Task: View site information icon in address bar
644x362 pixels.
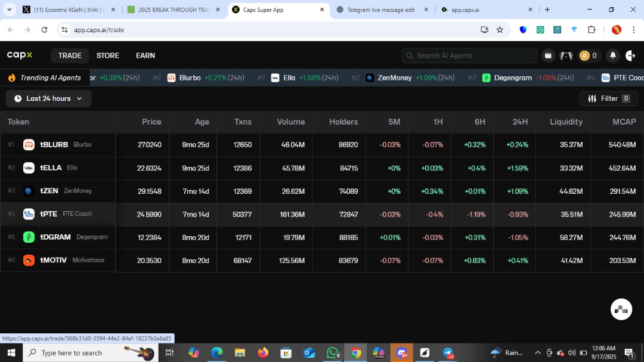Action: point(64,30)
